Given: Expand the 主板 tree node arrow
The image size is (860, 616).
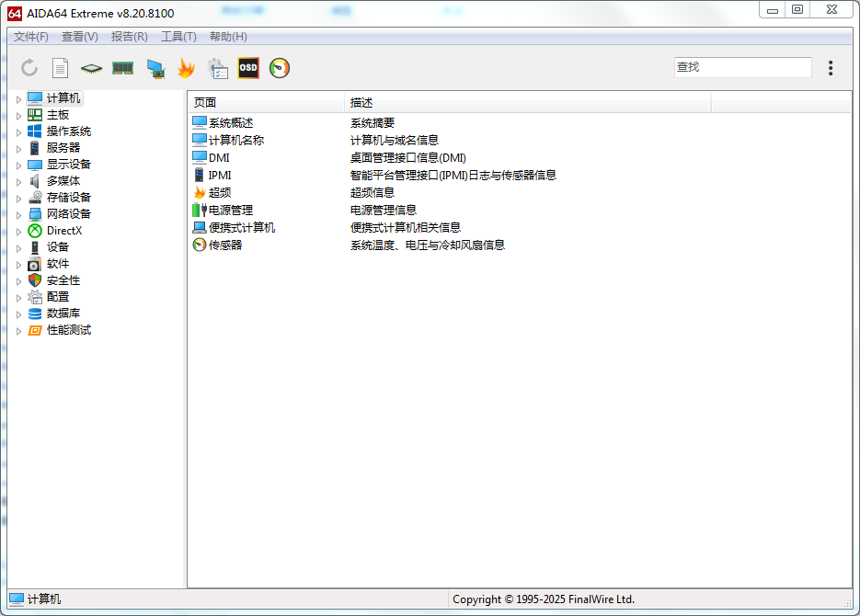Looking at the screenshot, I should click(x=18, y=116).
